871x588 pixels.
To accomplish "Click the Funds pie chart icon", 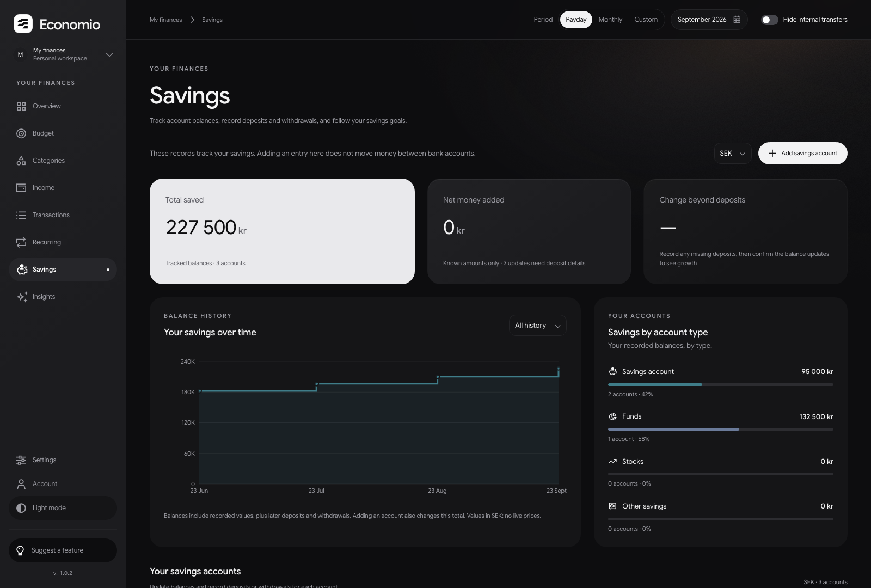I will (x=612, y=416).
